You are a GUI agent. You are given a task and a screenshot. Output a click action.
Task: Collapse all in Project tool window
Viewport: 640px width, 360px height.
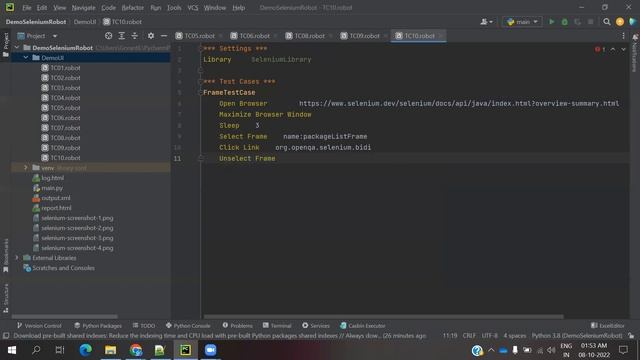(134, 36)
